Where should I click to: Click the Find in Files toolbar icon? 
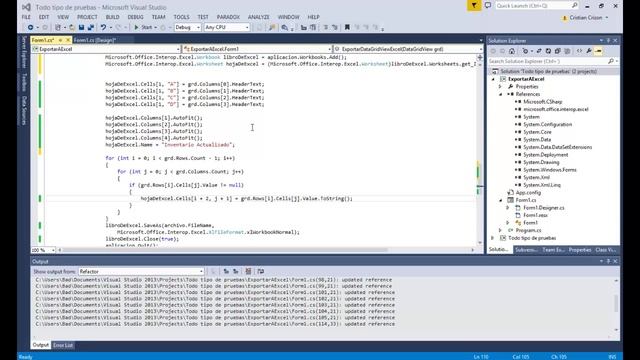point(272,27)
